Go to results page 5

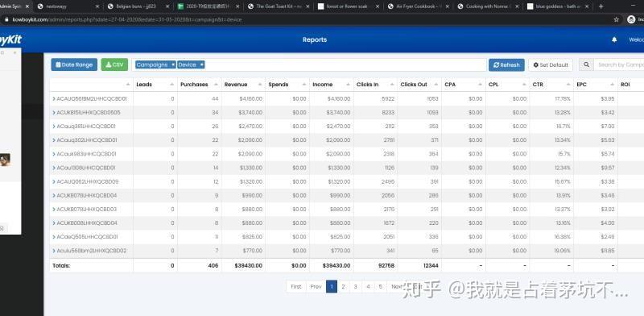click(380, 286)
